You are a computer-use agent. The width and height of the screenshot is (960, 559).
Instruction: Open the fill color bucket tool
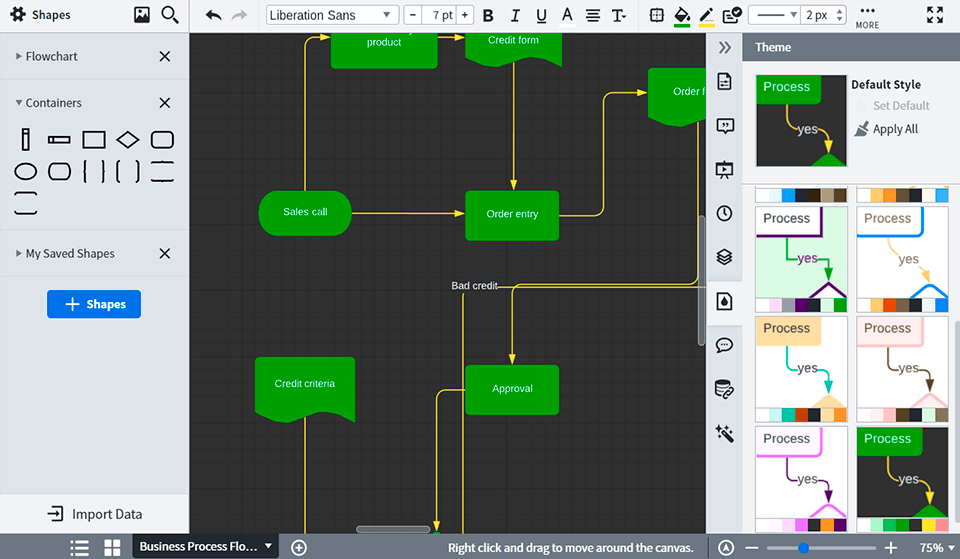tap(682, 15)
